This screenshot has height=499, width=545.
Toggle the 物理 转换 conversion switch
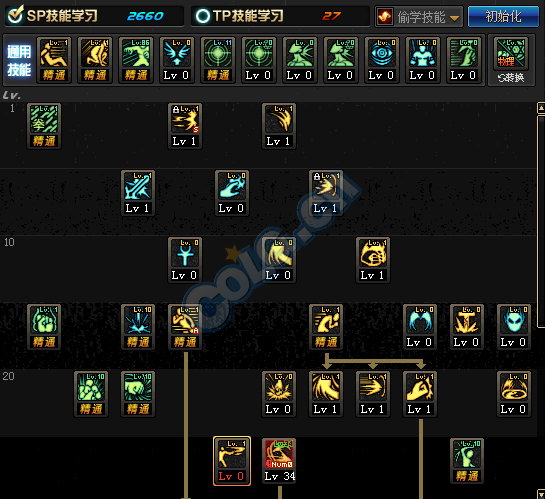pyautogui.click(x=511, y=60)
